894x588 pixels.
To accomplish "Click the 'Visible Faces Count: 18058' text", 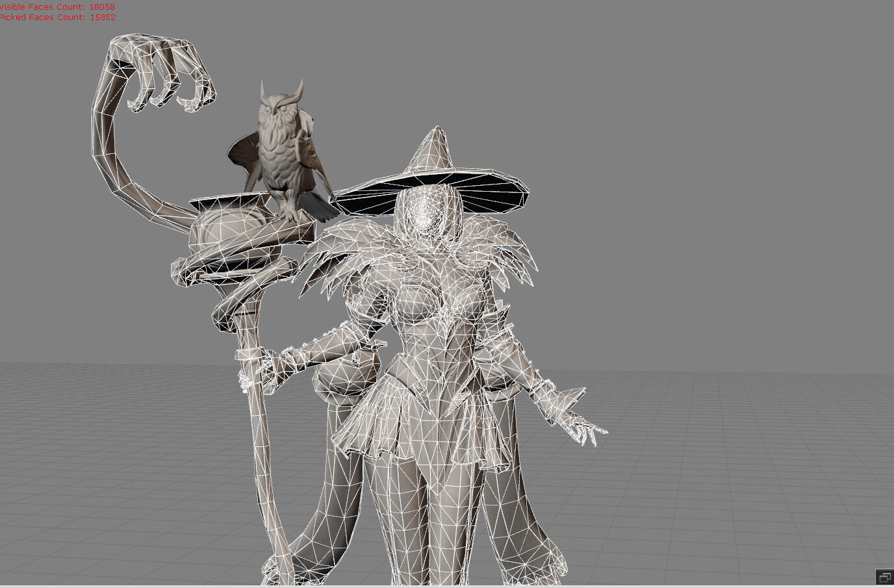I will tap(57, 6).
